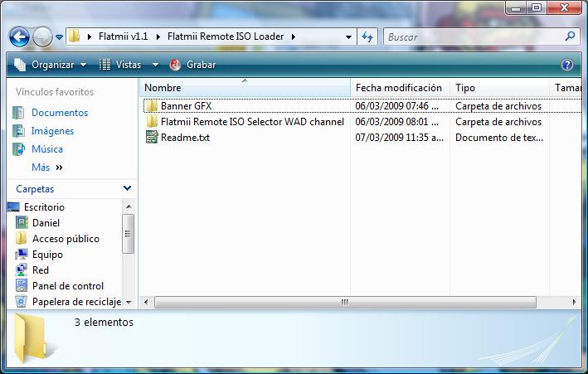Screen dimensions: 588x374
Task: Click Documento de tex... type cell
Action: (499, 138)
